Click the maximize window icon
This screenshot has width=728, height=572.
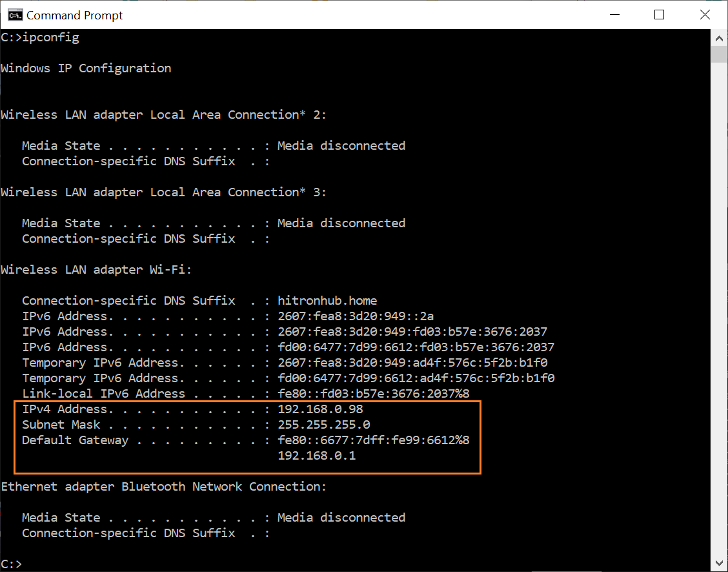pyautogui.click(x=660, y=14)
